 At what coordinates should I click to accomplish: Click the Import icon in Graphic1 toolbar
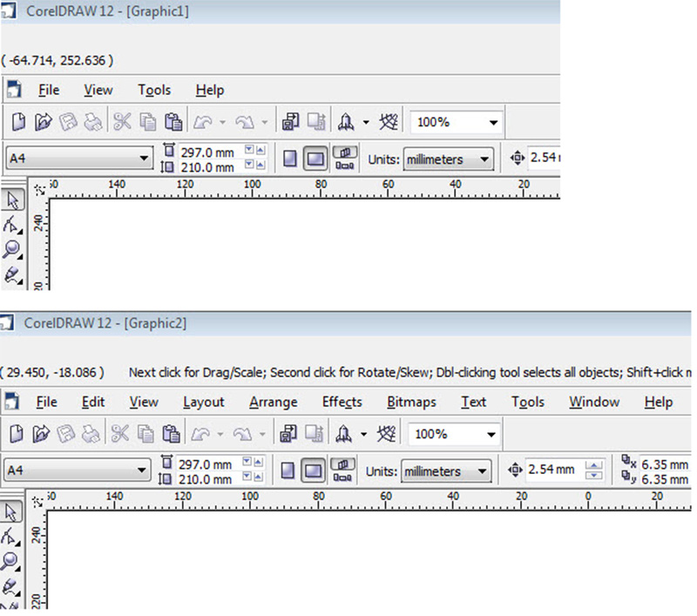[291, 122]
